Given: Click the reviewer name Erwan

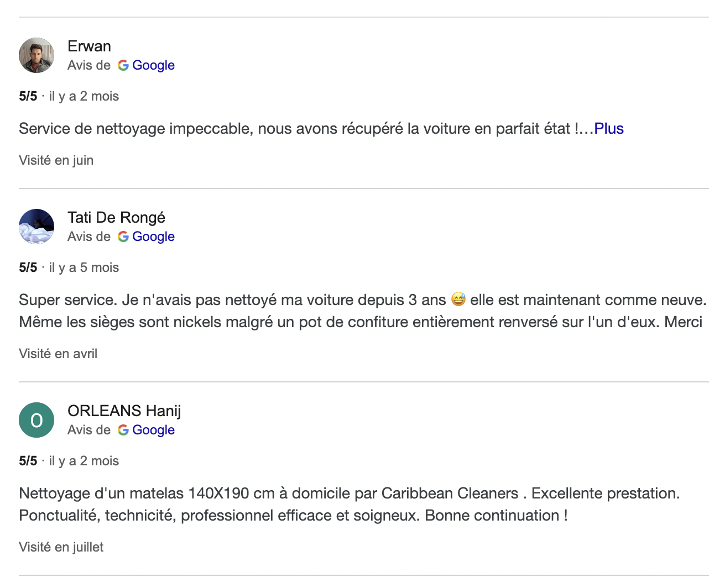Looking at the screenshot, I should [89, 46].
